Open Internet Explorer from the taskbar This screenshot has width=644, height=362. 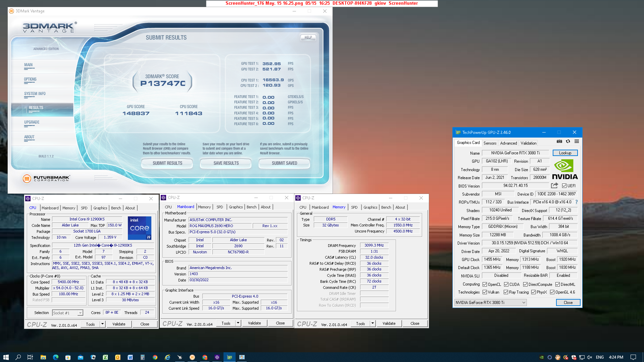click(167, 357)
